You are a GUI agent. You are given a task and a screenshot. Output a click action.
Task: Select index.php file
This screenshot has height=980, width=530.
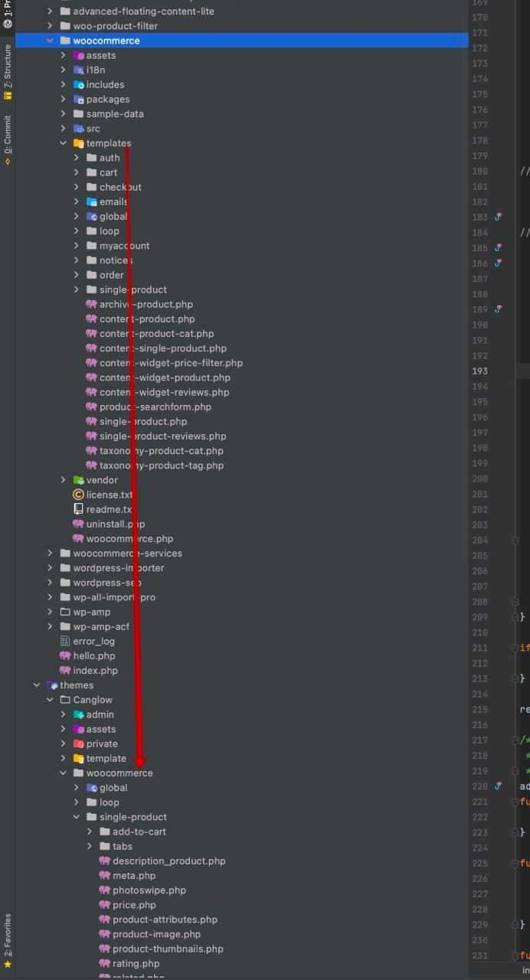point(96,671)
